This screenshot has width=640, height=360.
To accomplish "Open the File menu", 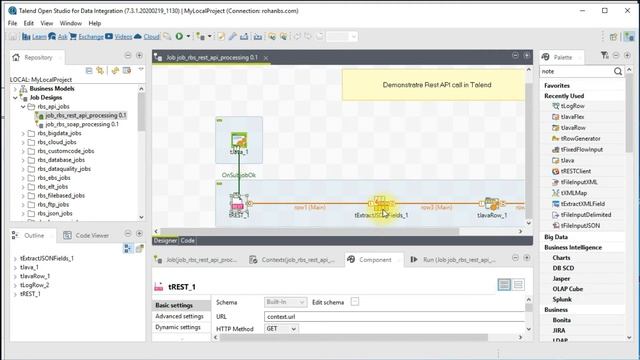I will 13,23.
